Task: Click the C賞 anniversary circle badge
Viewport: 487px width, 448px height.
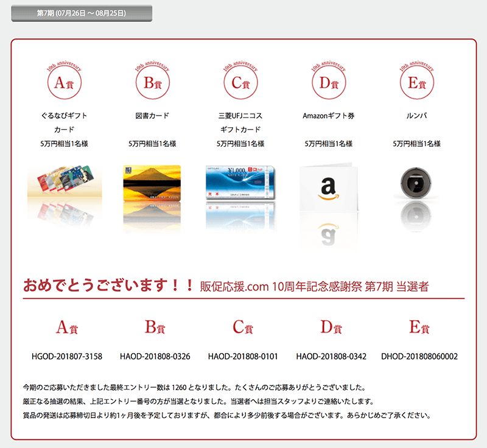Action: (240, 80)
